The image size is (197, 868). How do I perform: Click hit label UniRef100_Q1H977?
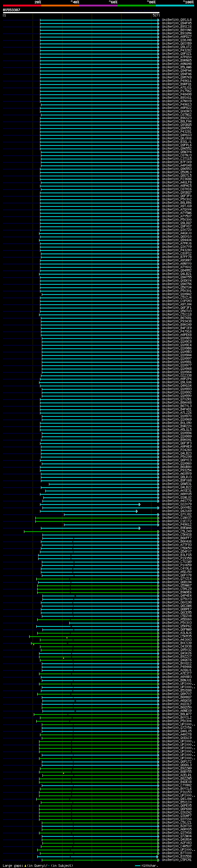tap(177, 365)
